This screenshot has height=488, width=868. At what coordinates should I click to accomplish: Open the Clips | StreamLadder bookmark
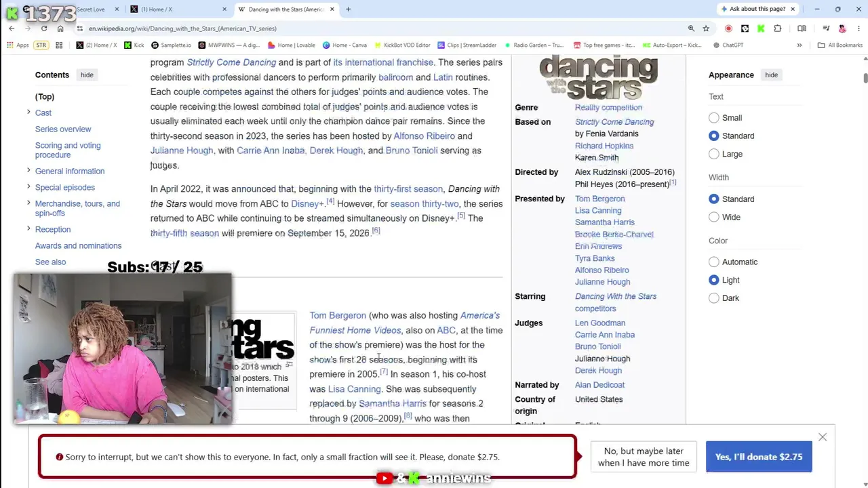tap(467, 45)
